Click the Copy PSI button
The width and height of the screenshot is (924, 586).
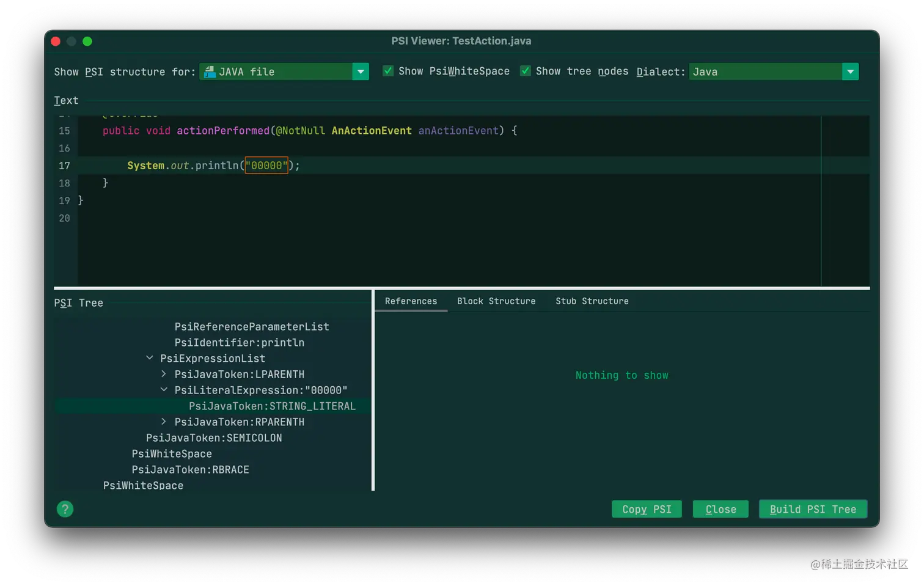[x=647, y=509]
